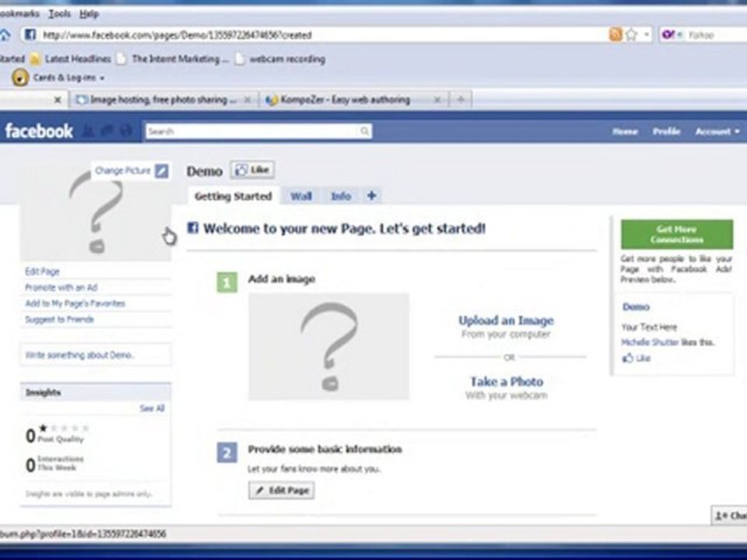Expand Cards & Log-ins dropdown arrow
This screenshot has height=560, width=747.
[102, 78]
